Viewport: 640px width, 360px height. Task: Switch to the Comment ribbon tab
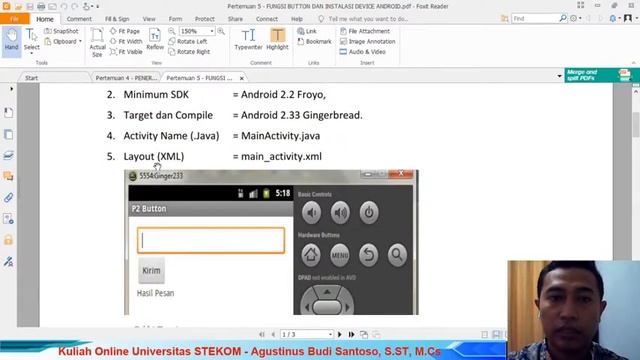79,19
